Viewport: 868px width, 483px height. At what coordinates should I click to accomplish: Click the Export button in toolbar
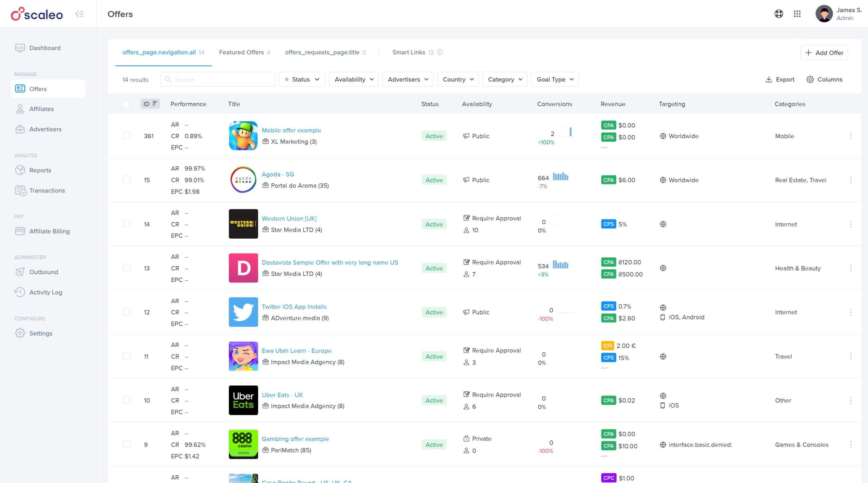(780, 79)
